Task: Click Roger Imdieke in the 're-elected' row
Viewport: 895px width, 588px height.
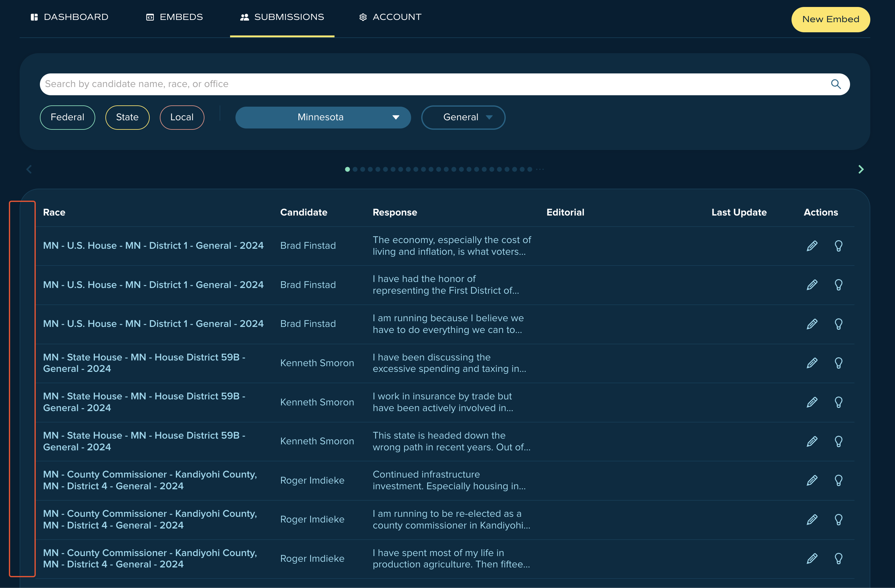Action: pyautogui.click(x=312, y=519)
